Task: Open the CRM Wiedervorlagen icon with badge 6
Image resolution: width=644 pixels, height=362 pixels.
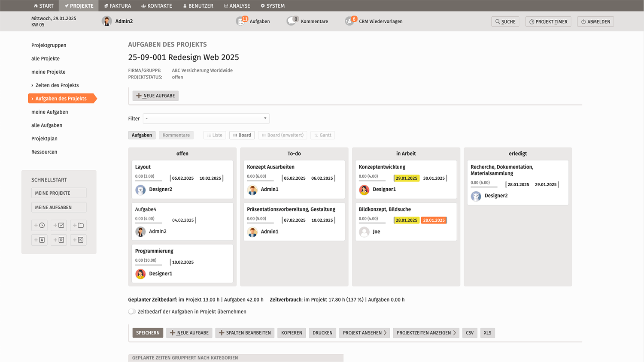Action: point(350,21)
